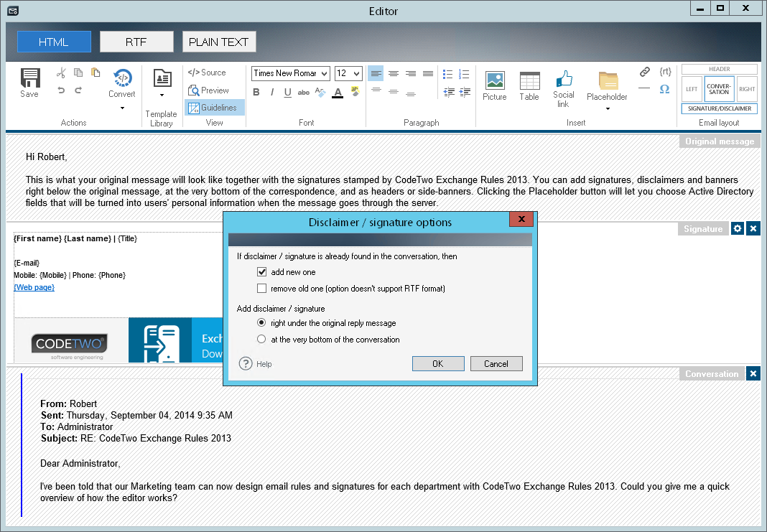The width and height of the screenshot is (767, 532).
Task: Check 'remove old one' option
Action: pos(261,289)
